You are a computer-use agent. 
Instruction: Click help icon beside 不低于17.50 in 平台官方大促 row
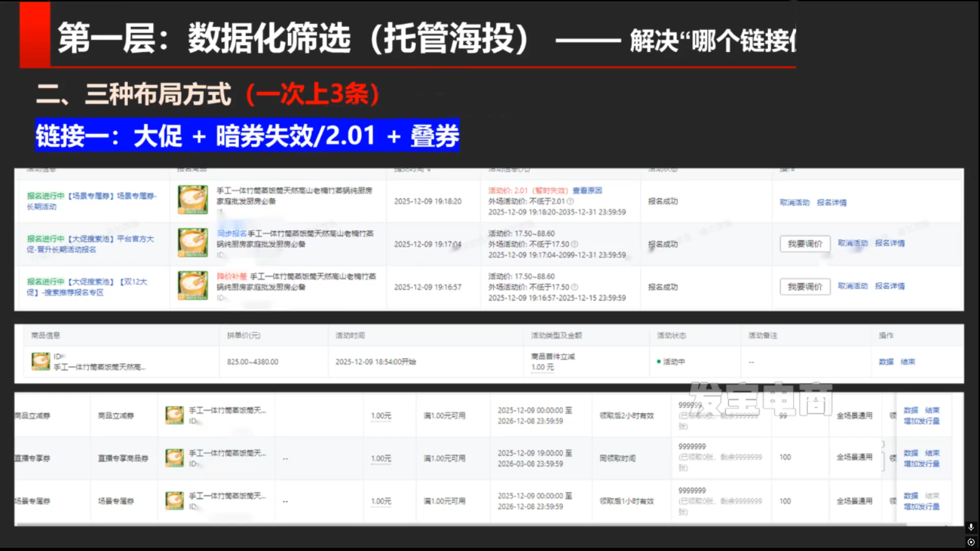[575, 244]
